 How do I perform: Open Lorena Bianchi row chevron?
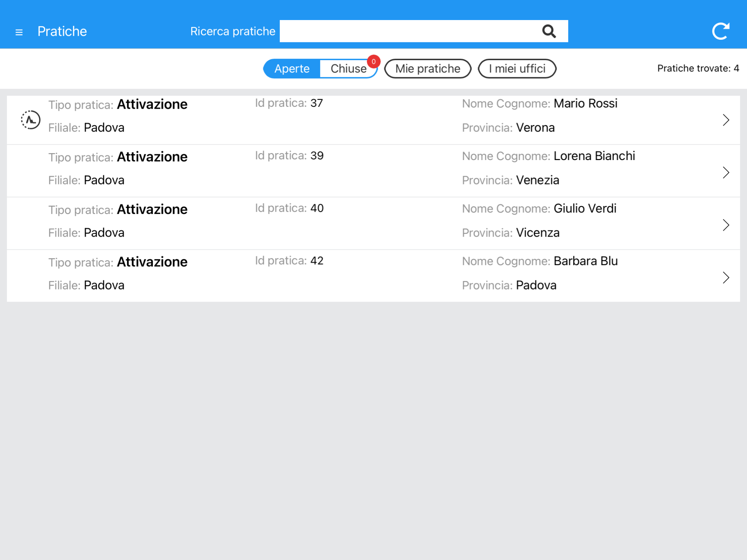(725, 172)
